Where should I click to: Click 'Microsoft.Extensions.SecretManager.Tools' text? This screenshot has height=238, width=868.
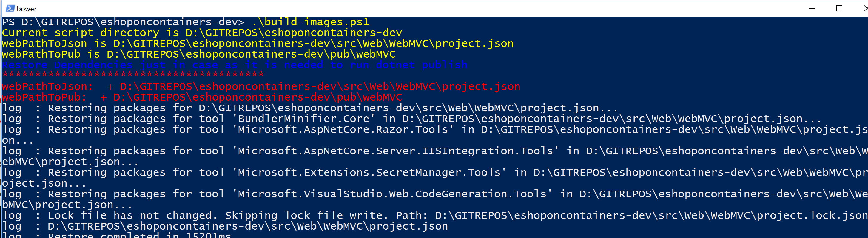369,173
